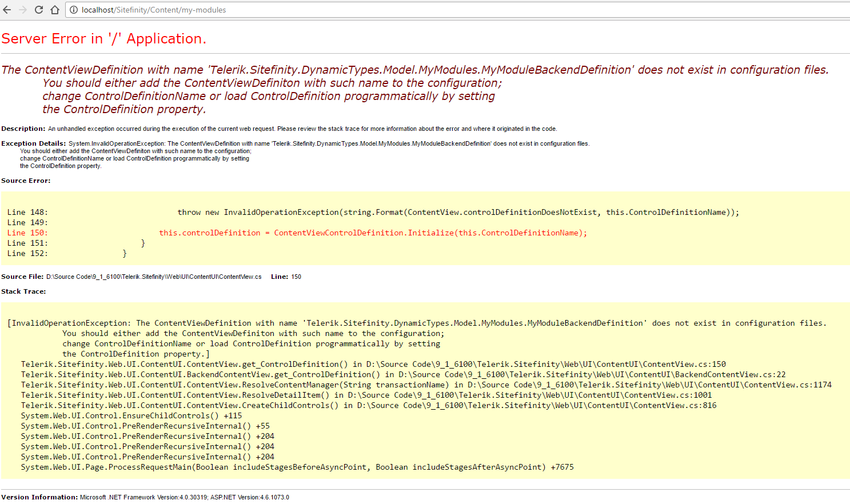The width and height of the screenshot is (850, 504).
Task: Click the 'Source File:' label
Action: point(22,277)
